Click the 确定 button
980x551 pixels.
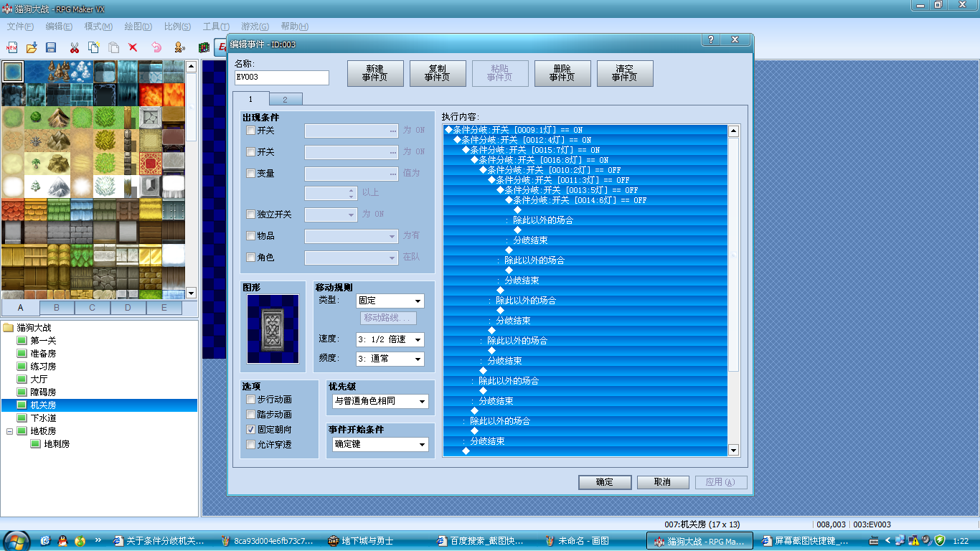605,482
